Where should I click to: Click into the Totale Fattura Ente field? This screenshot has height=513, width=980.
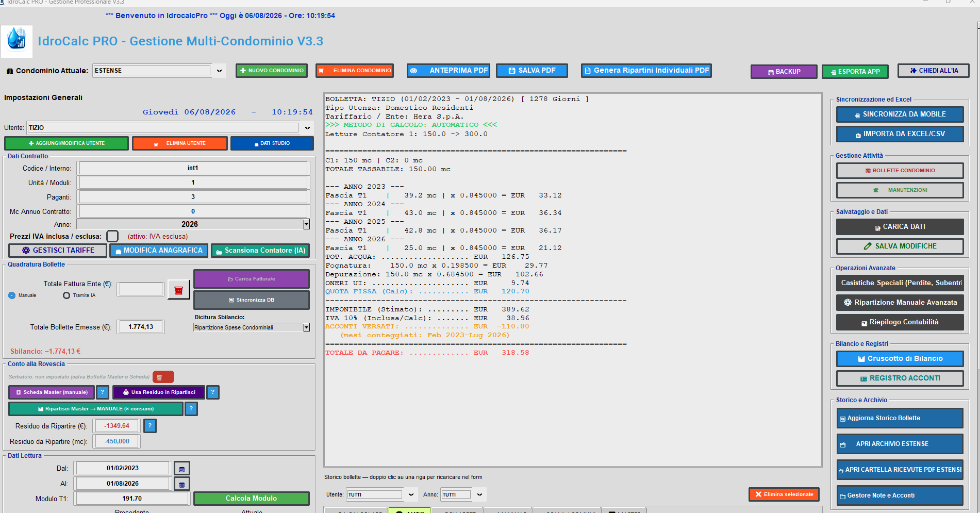(x=141, y=289)
